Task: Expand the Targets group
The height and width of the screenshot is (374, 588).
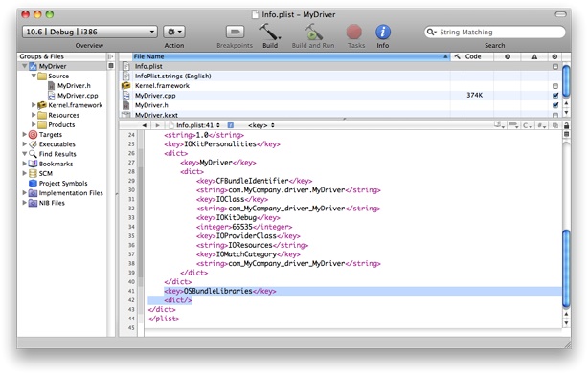Action: 24,134
